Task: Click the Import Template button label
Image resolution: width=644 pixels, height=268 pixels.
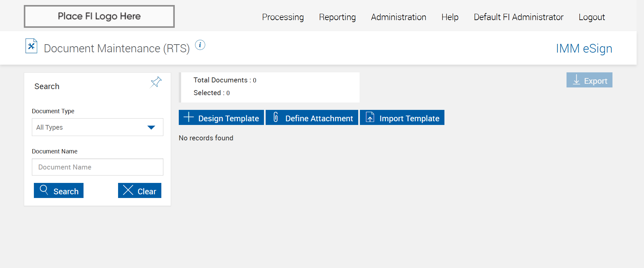Action: coord(409,118)
